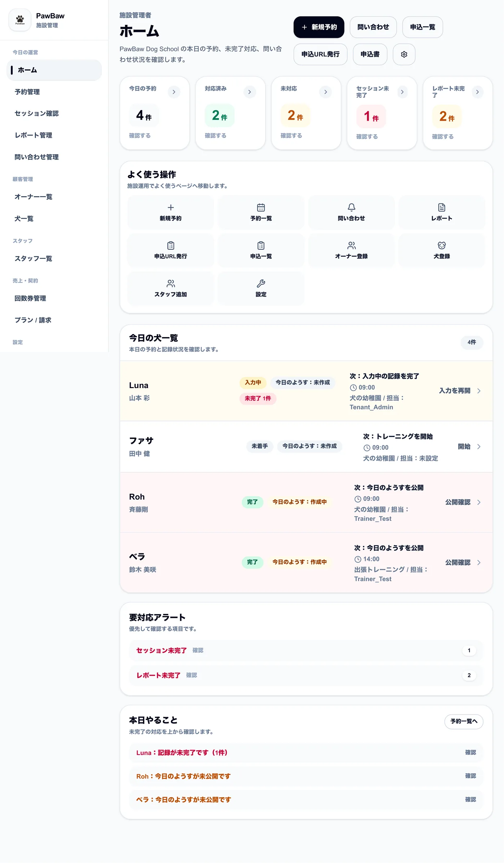This screenshot has height=863, width=504.
Task: Open 犬一覧 in the sidebar
Action: (x=54, y=219)
